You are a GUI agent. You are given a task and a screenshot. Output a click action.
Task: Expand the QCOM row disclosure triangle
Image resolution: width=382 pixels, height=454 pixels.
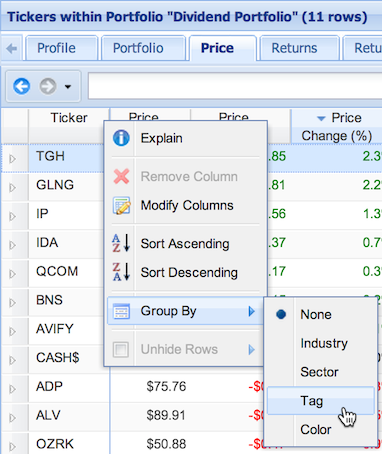click(x=13, y=274)
